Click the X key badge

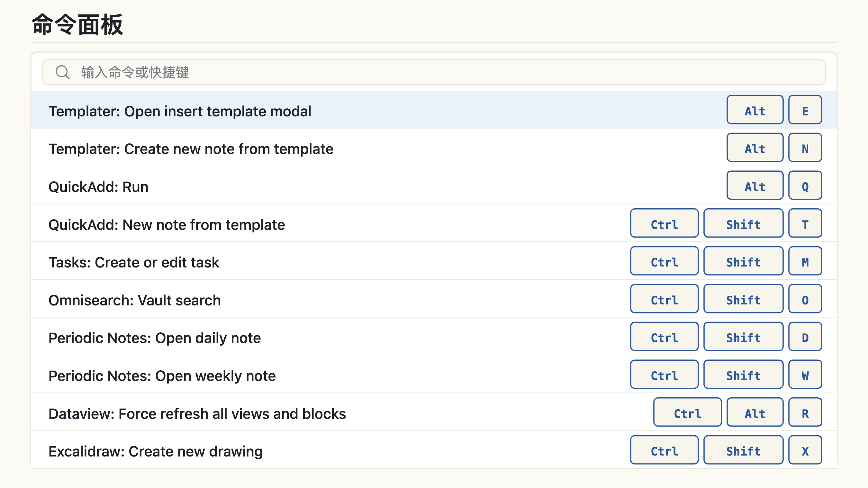pyautogui.click(x=805, y=449)
